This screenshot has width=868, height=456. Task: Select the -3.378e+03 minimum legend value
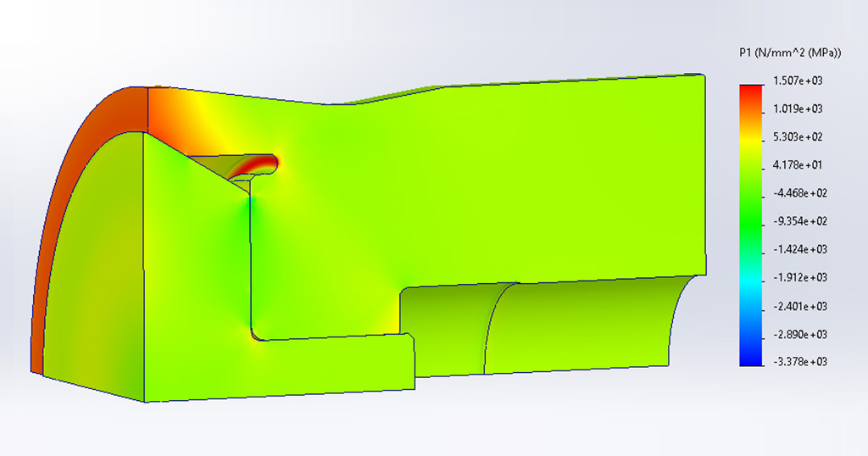(x=798, y=362)
